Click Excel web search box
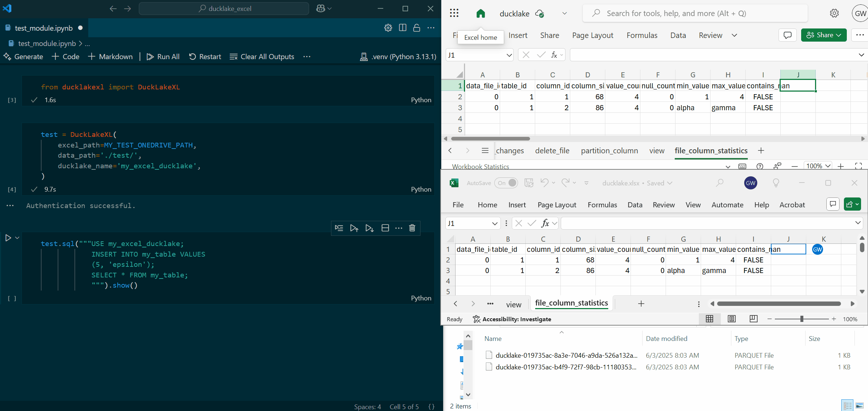868x411 pixels. point(695,14)
